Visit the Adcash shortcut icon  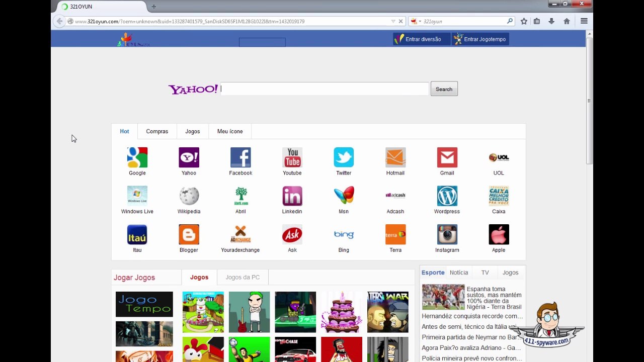click(395, 196)
